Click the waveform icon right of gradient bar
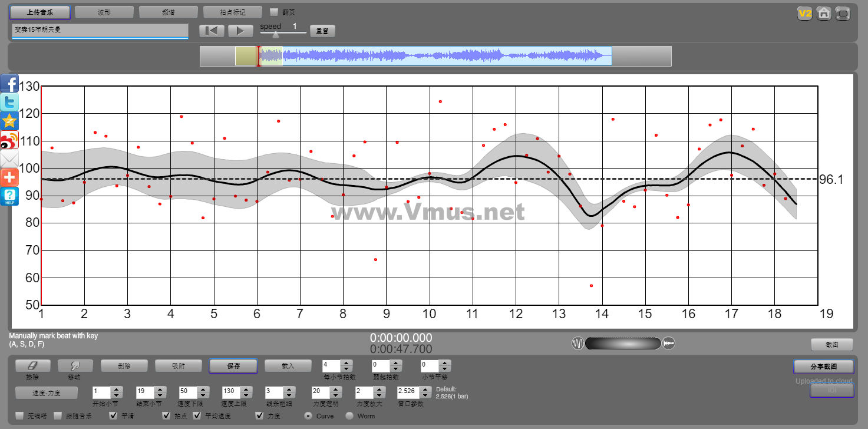This screenshot has width=868, height=429. click(x=669, y=344)
